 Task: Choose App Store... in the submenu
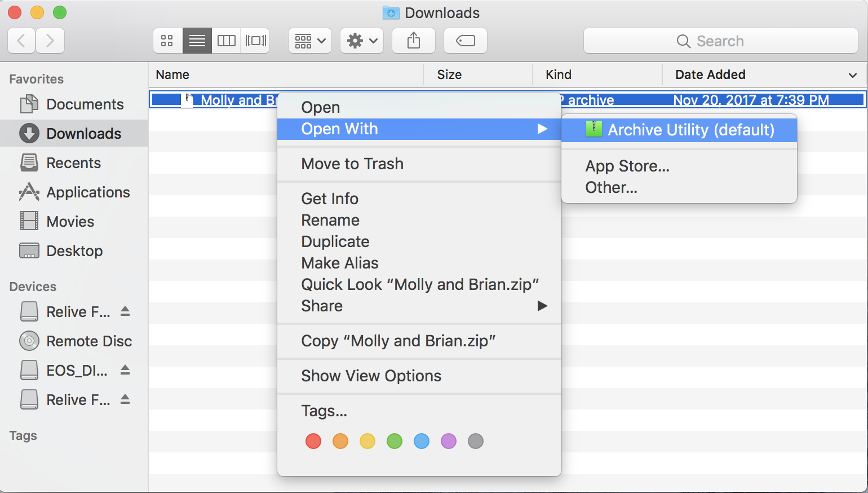point(679,166)
